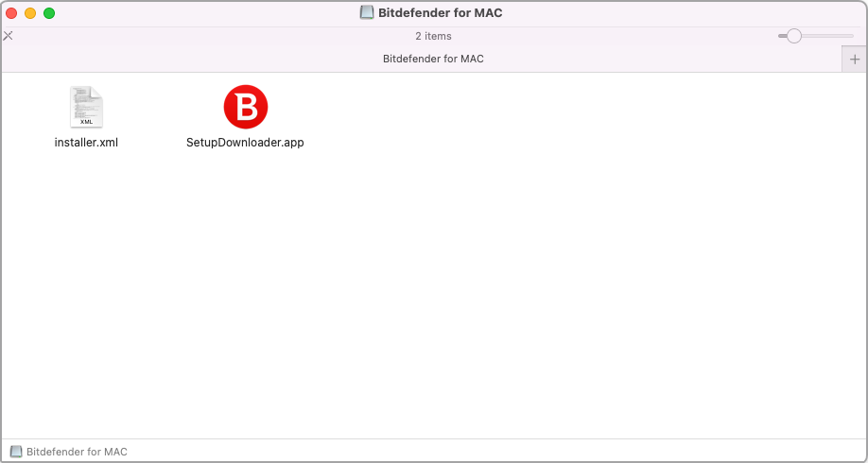This screenshot has width=868, height=463.
Task: Add a new tab with plus button
Action: 855,60
